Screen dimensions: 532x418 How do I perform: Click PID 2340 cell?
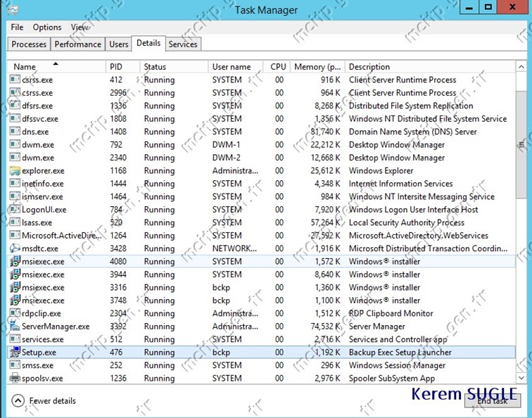(118, 158)
